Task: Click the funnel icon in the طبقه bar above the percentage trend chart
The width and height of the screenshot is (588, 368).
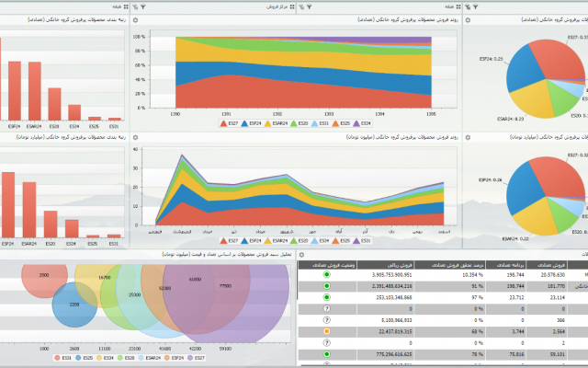Action: [310, 6]
